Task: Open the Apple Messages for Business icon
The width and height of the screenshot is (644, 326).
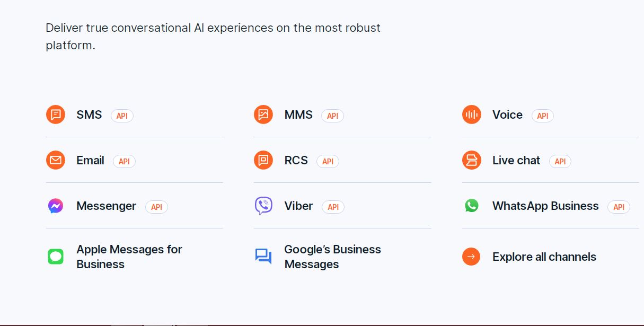Action: (55, 257)
